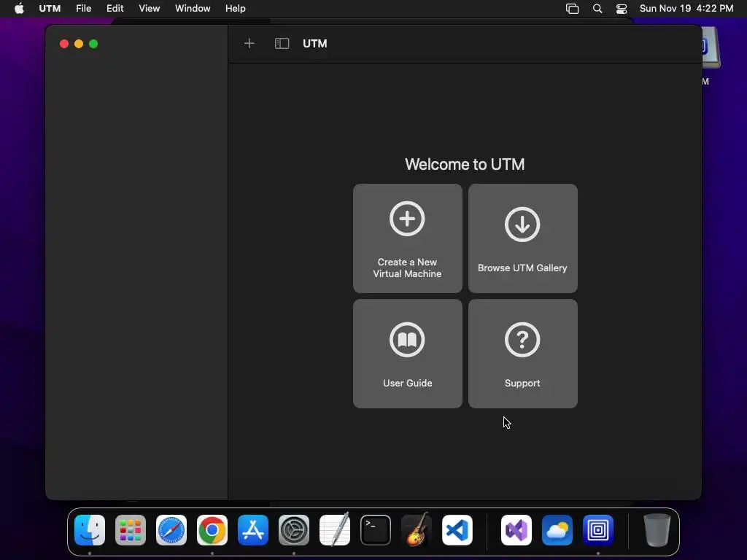Maximize the UTM window with green button
Image resolution: width=747 pixels, height=560 pixels.
tap(93, 44)
